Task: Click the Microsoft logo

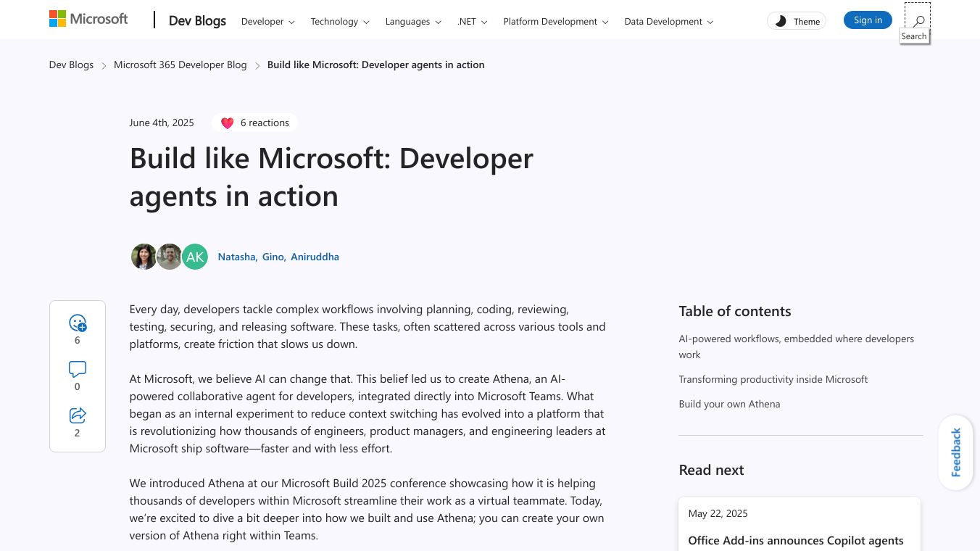Action: click(x=88, y=20)
